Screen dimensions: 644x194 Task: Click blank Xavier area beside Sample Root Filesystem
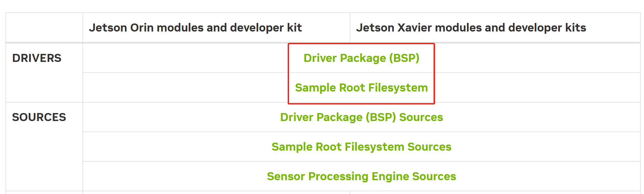point(537,88)
